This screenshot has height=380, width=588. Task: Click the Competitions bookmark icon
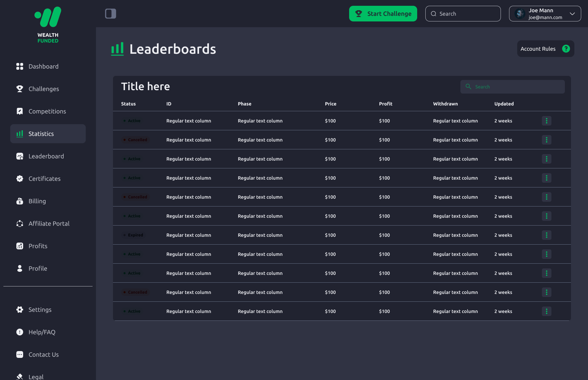click(x=20, y=111)
